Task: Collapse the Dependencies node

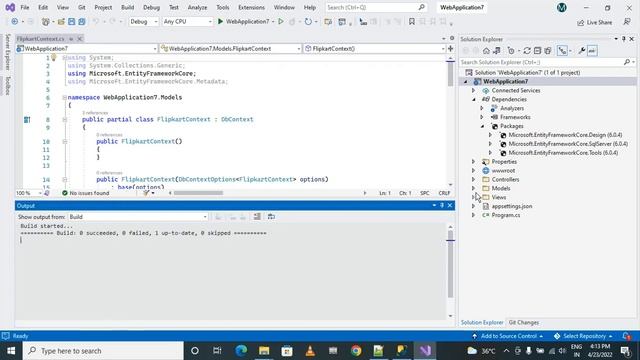Action: click(474, 100)
